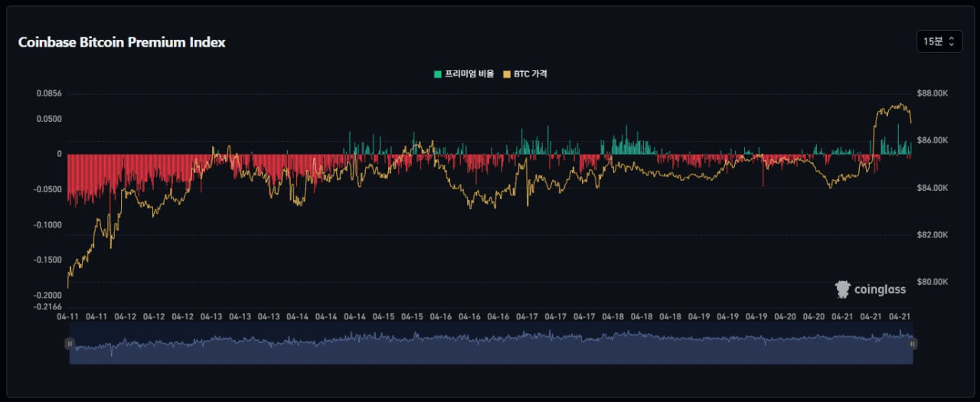Click the $80.00K price axis label
Screen dimensions: 980x402
933,283
